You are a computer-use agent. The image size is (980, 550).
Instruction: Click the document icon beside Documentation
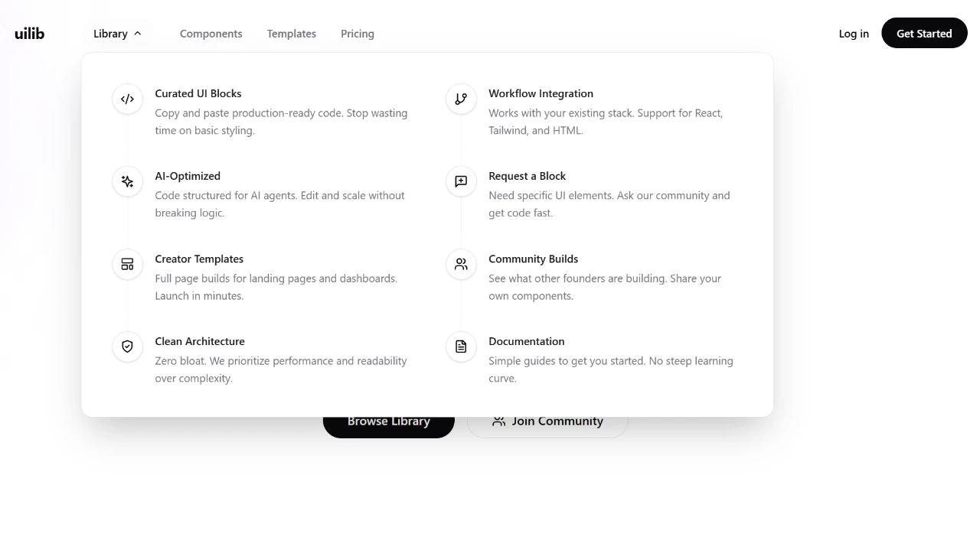click(x=461, y=347)
